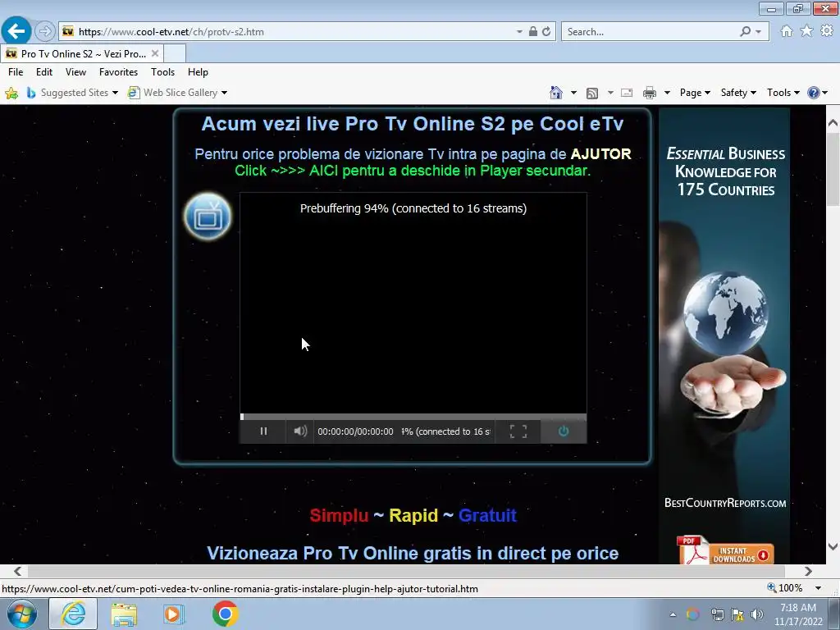Click the command bar Home icon
840x630 pixels.
(x=556, y=93)
